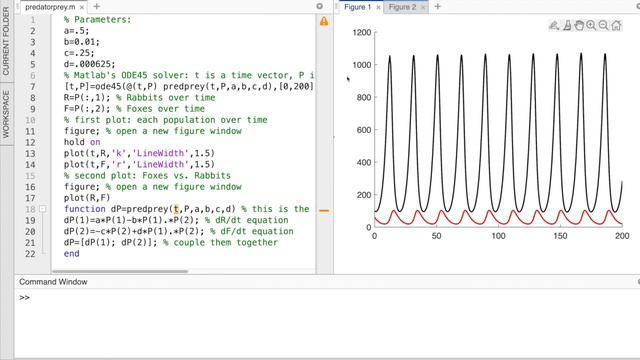Click the 'hold on' statement
This screenshot has width=640, height=360.
click(x=82, y=142)
